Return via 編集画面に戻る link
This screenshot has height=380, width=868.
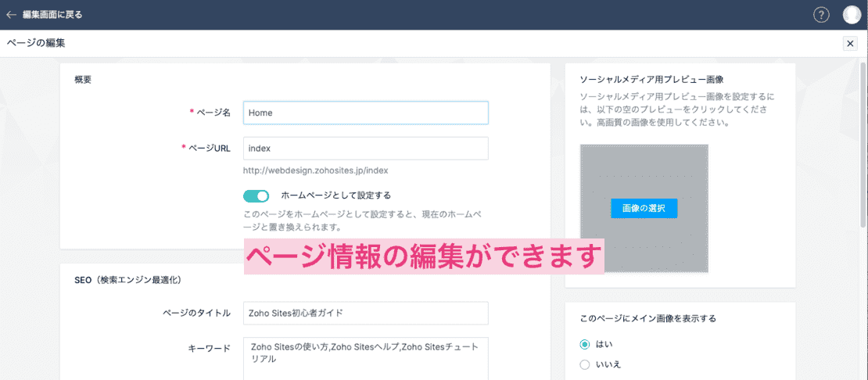pyautogui.click(x=52, y=15)
